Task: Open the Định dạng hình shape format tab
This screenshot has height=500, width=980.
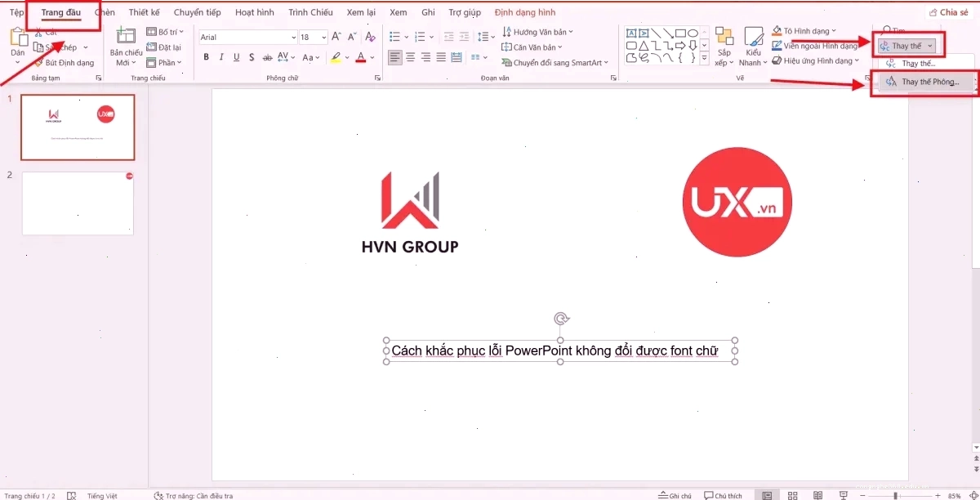Action: (525, 12)
